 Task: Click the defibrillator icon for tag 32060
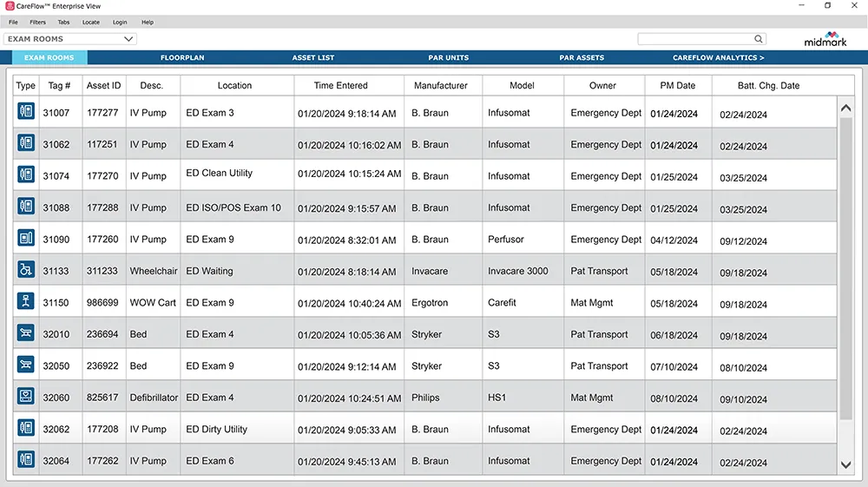pyautogui.click(x=26, y=397)
